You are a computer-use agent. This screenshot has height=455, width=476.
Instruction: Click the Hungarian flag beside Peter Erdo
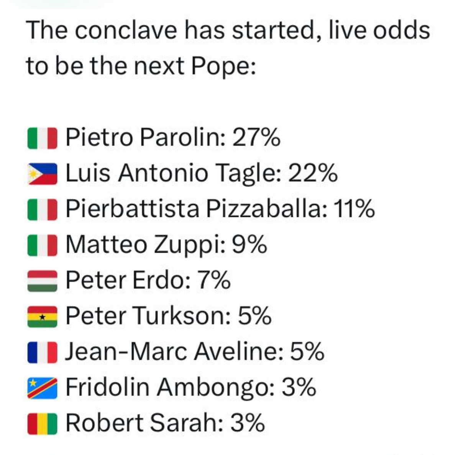click(x=43, y=281)
